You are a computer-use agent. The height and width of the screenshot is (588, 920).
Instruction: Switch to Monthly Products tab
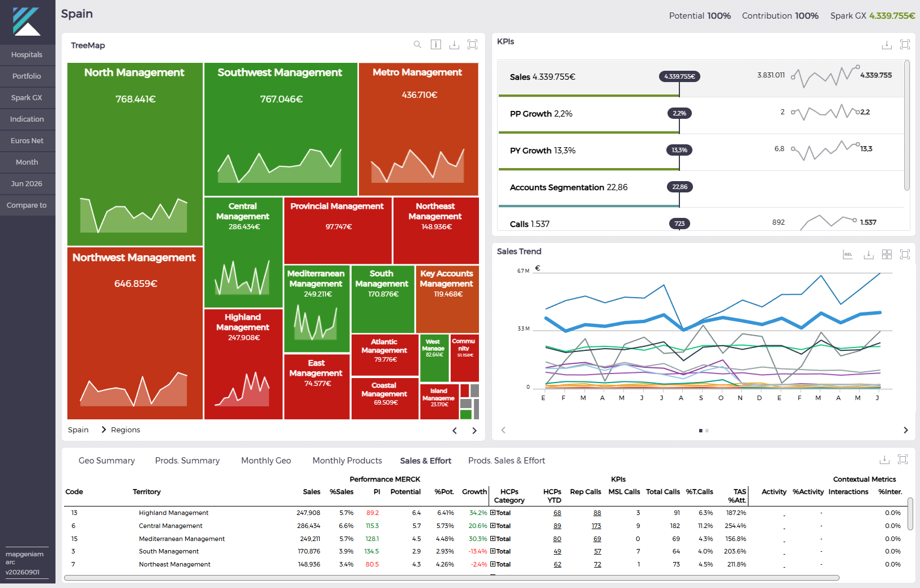[347, 461]
